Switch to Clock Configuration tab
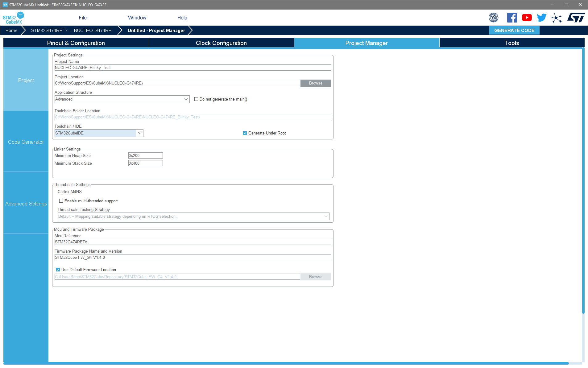This screenshot has width=588, height=368. (221, 43)
